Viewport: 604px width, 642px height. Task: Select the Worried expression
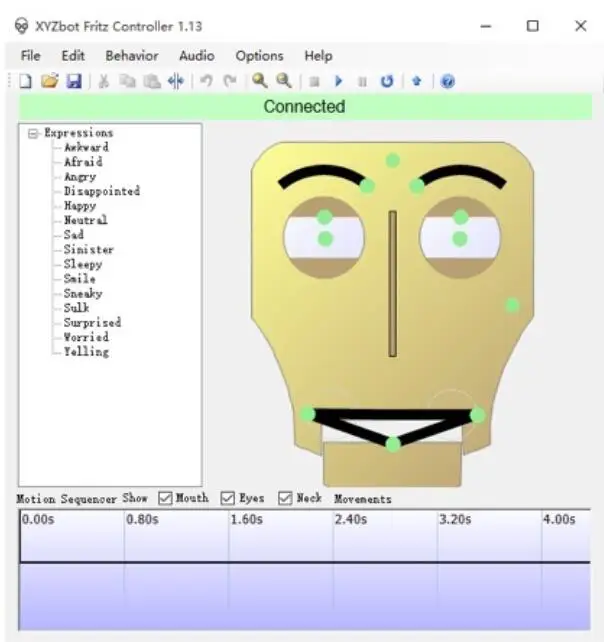(86, 337)
